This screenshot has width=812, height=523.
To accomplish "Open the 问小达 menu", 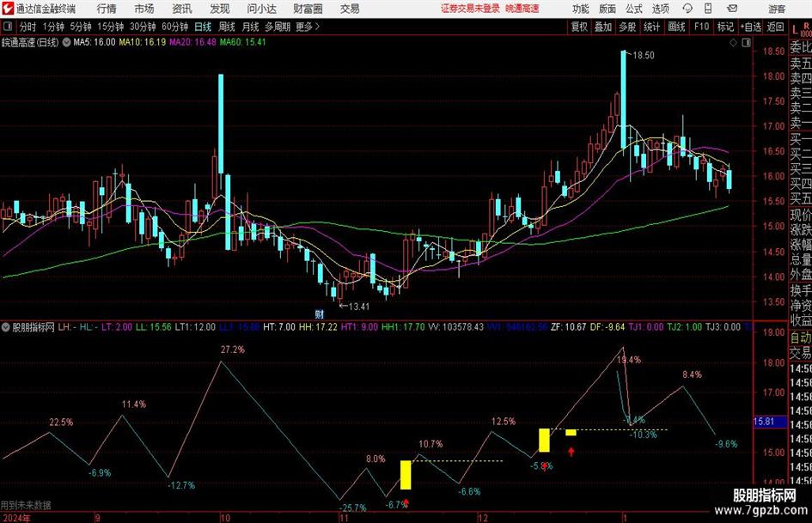I will point(261,9).
